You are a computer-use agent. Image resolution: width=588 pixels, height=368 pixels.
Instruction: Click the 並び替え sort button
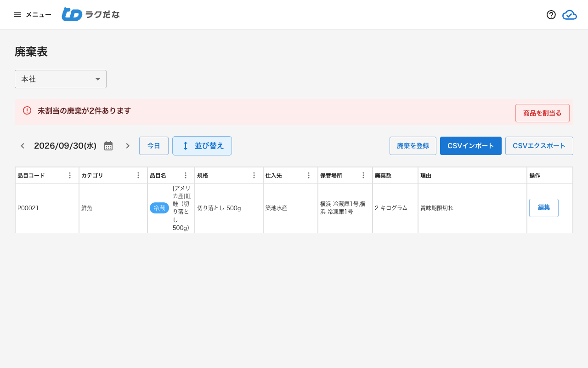(202, 146)
